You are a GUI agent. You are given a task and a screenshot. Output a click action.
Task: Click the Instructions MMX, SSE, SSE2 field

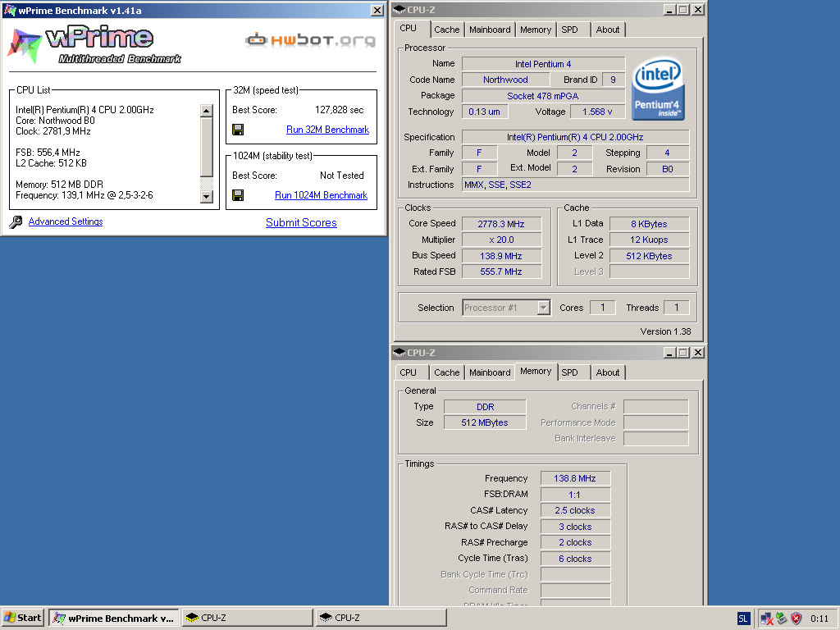coord(575,185)
